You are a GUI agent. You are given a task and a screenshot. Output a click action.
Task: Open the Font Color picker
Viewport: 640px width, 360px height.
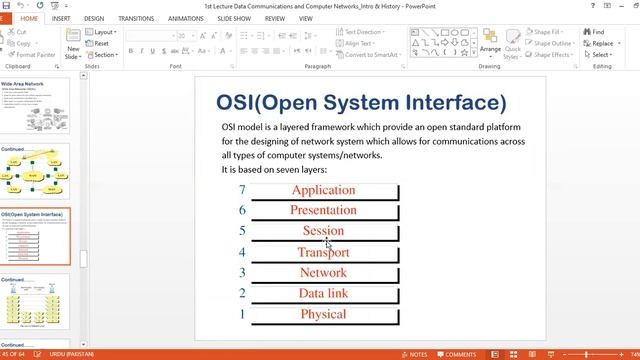pos(225,51)
